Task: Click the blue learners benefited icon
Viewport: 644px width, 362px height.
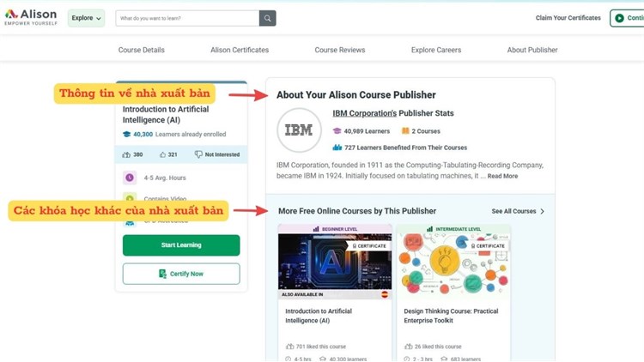Action: (337, 148)
